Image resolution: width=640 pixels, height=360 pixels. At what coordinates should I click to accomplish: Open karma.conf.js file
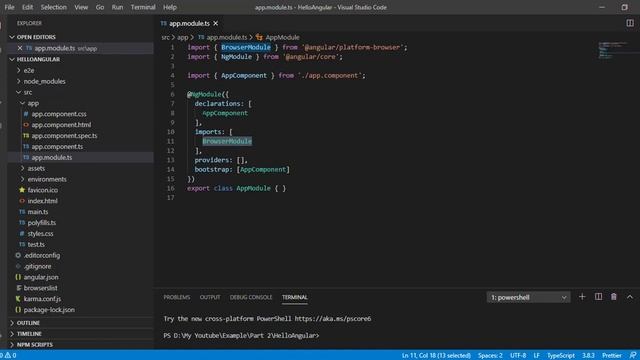[x=42, y=299]
